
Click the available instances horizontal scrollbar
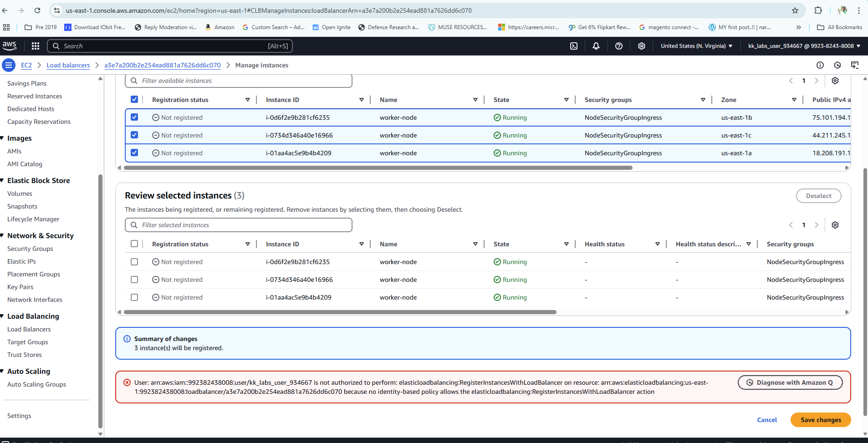tap(378, 168)
